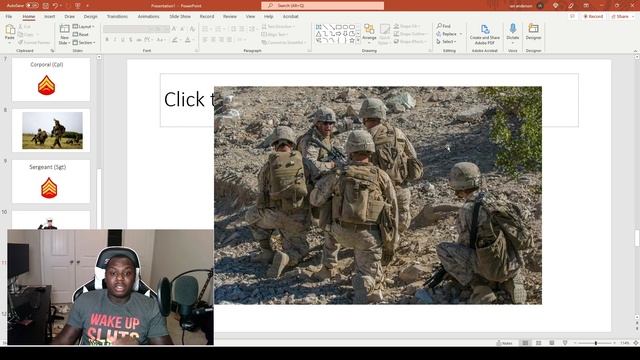
Task: Switch to Normal view icon
Action: point(525,343)
